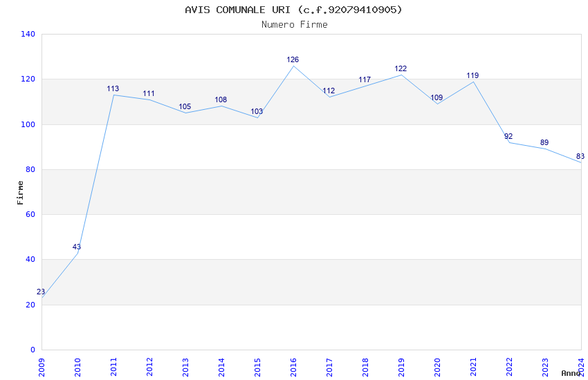Select data label 43 for 2010

click(x=77, y=247)
